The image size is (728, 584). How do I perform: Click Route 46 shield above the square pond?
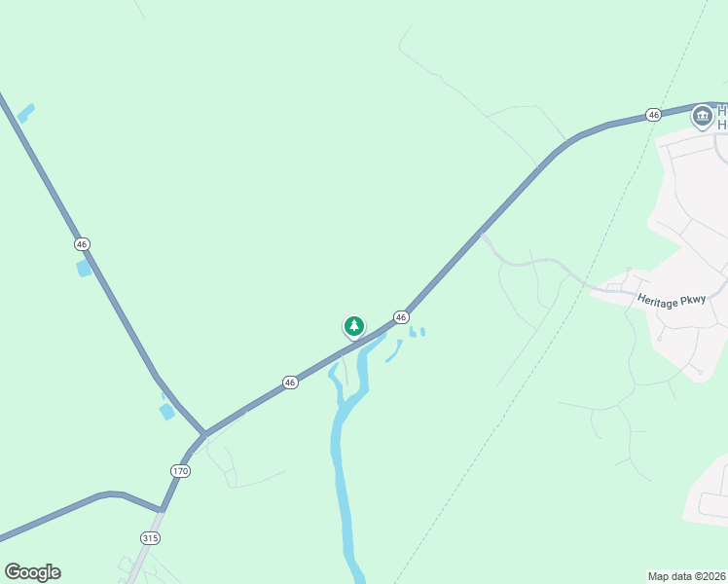pyautogui.click(x=82, y=244)
